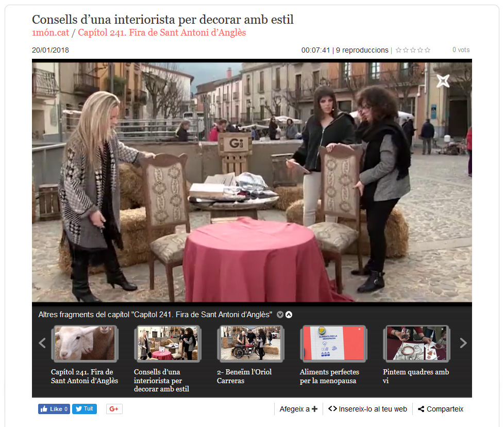Get embed code via 'Insereix-lo al teu web'
This screenshot has height=427, width=504.
367,409
